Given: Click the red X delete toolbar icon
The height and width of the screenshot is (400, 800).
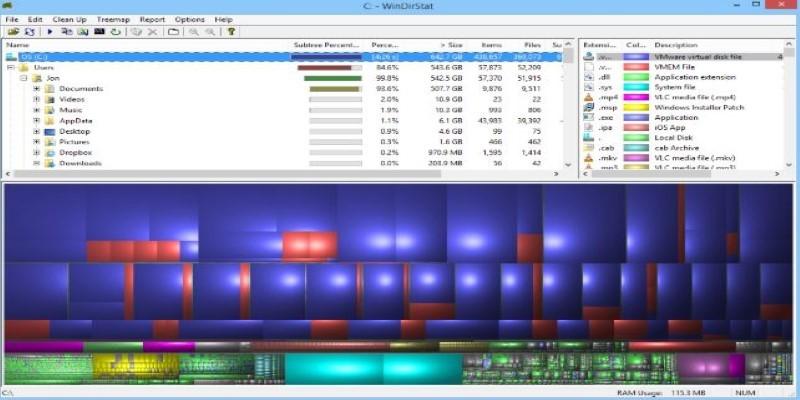Looking at the screenshot, I should click(153, 32).
